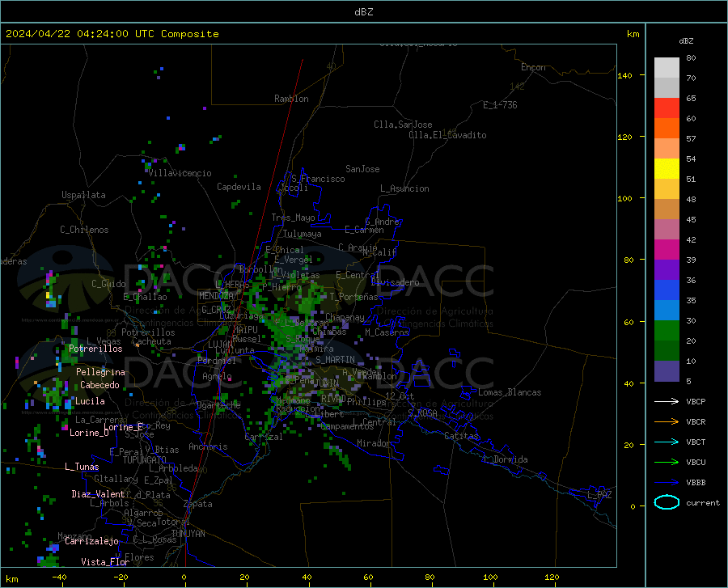The image size is (728, 588).
Task: Click the magenta 39 dBZ color swatch
Action: click(667, 250)
